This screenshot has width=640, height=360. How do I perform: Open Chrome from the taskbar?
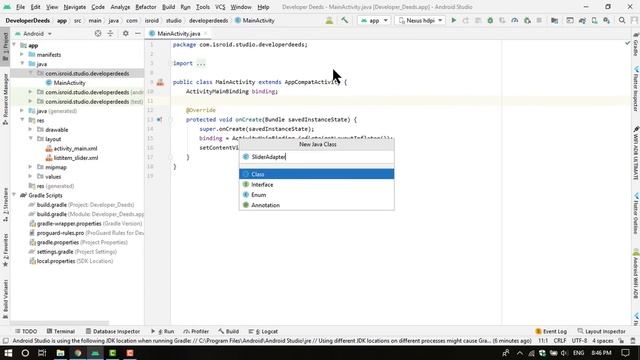78,353
